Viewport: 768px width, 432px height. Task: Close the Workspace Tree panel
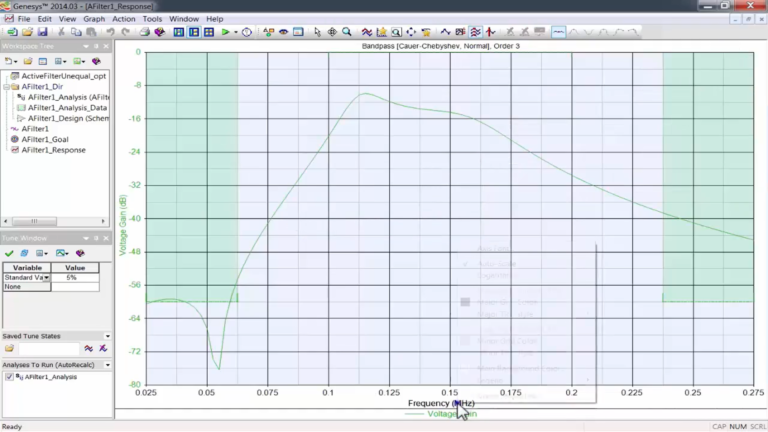tap(106, 46)
